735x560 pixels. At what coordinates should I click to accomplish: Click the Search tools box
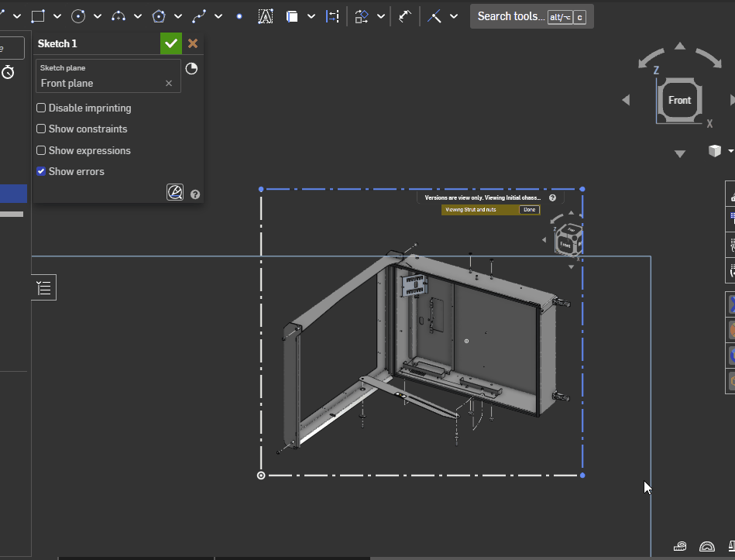[510, 16]
